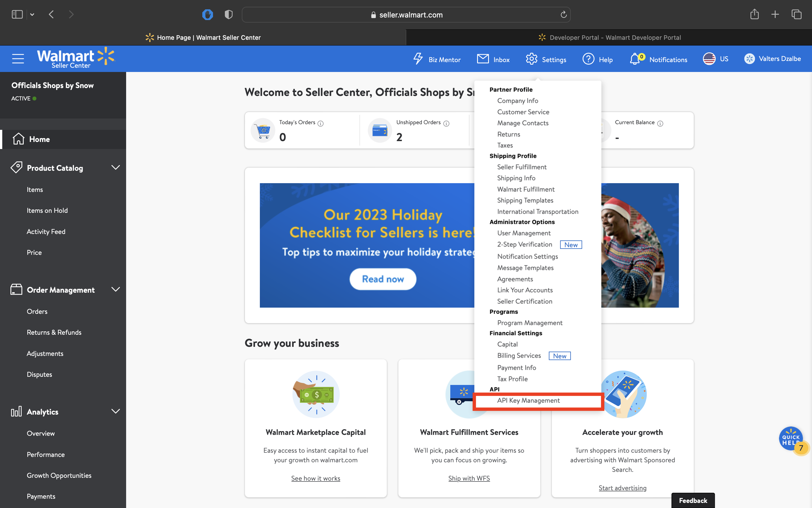The width and height of the screenshot is (812, 508).
Task: Click the See how it works link
Action: (x=316, y=478)
